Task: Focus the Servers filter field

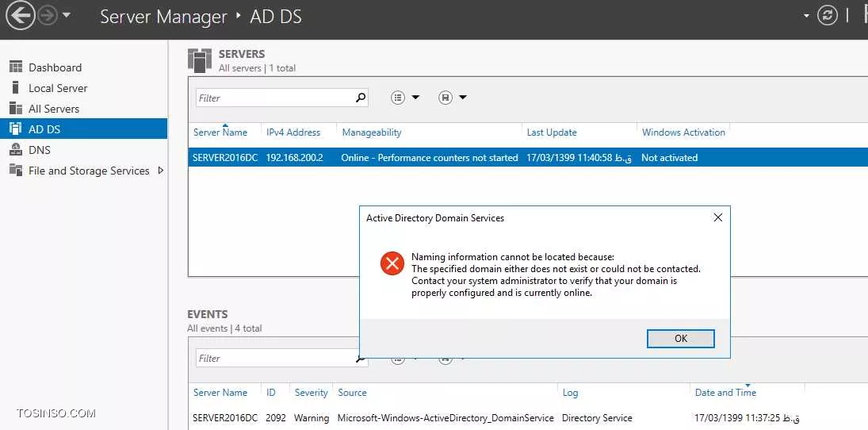Action: (274, 98)
